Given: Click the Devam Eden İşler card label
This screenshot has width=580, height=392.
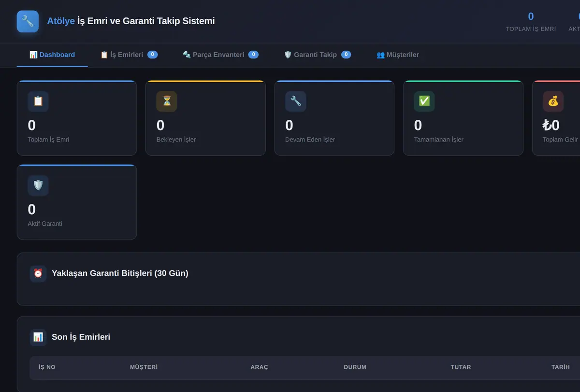Looking at the screenshot, I should coord(310,140).
